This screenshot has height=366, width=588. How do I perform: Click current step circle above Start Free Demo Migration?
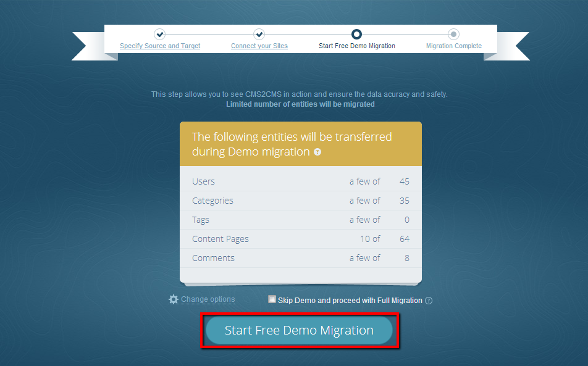coord(356,34)
